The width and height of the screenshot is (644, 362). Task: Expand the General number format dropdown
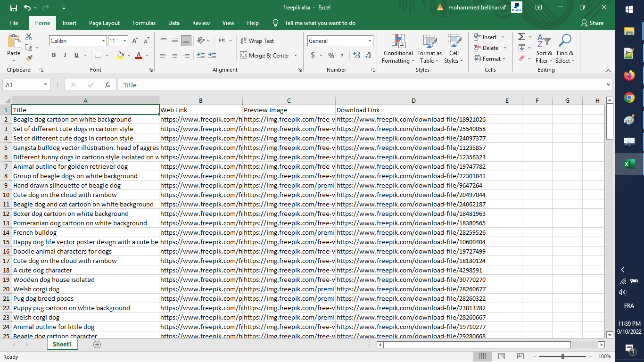[370, 41]
